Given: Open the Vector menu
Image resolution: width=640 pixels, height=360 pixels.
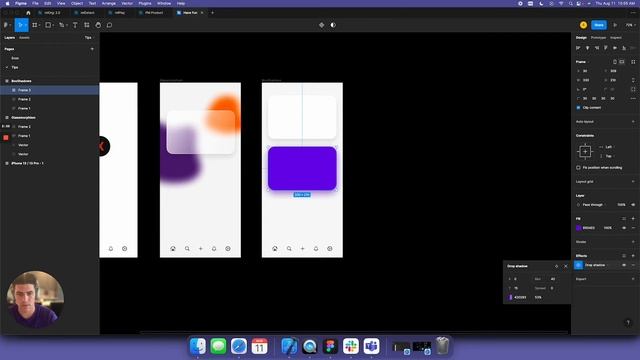Looking at the screenshot, I should 127,3.
